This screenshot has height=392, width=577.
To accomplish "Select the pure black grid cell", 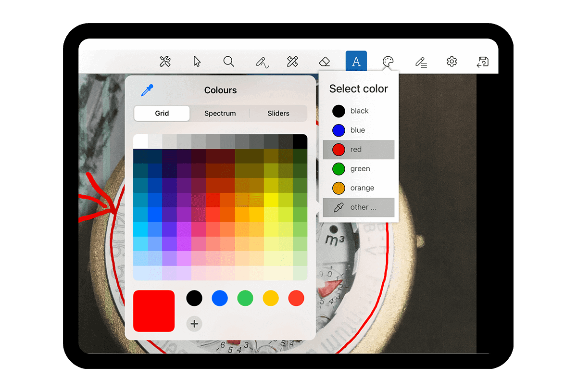I will (x=300, y=141).
